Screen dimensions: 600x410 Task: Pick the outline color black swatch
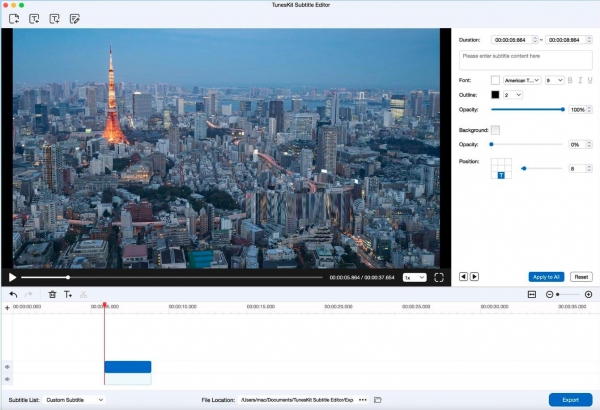pyautogui.click(x=495, y=95)
